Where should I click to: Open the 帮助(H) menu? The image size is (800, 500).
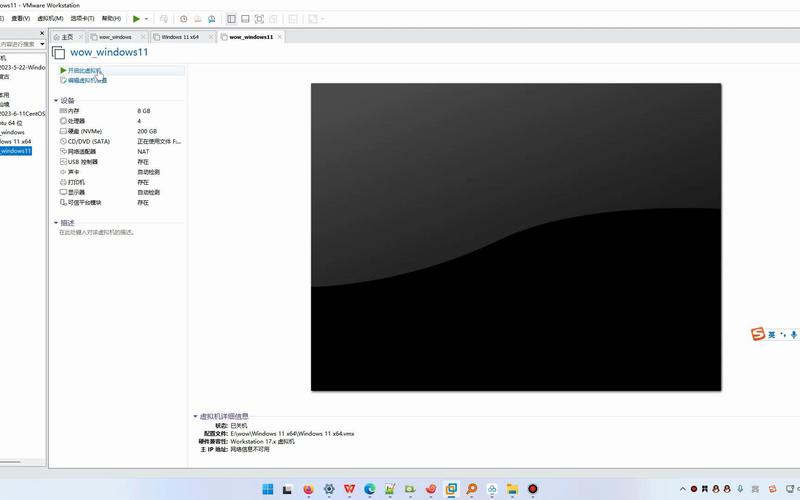pyautogui.click(x=111, y=18)
